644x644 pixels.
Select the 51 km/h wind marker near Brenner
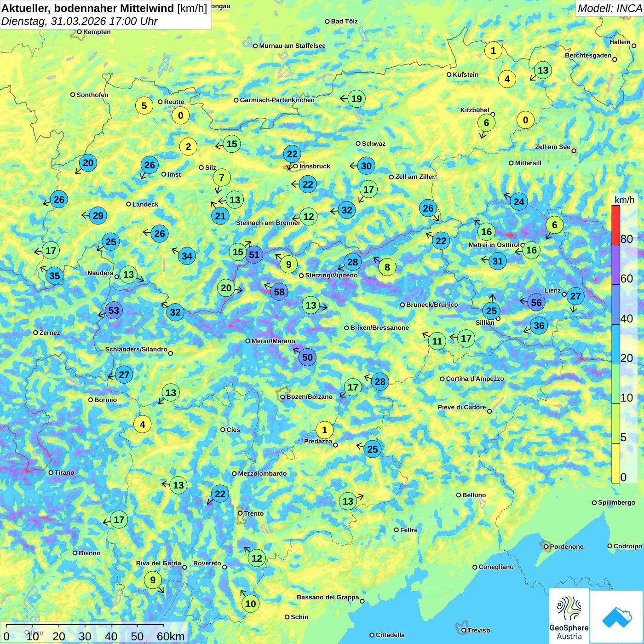pyautogui.click(x=254, y=254)
